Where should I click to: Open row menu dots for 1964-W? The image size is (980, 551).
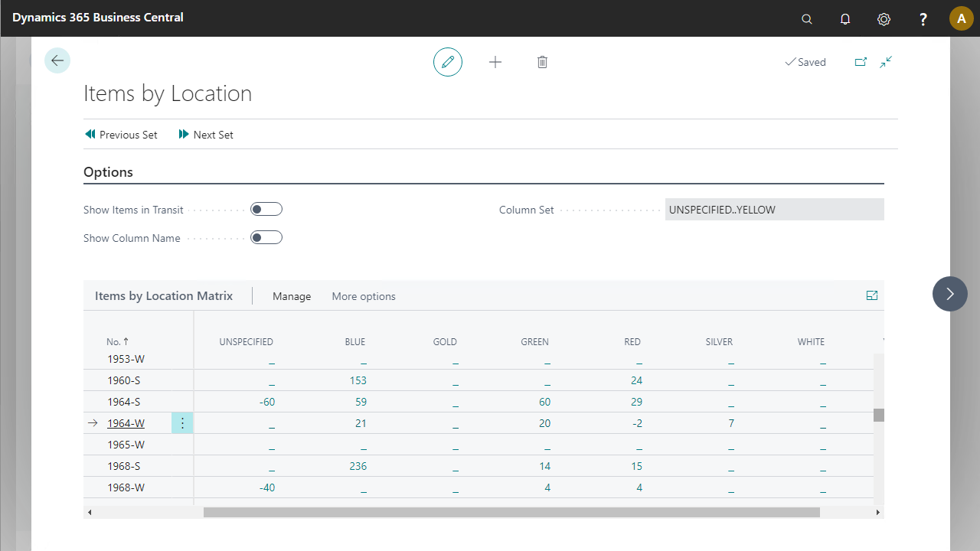click(182, 423)
